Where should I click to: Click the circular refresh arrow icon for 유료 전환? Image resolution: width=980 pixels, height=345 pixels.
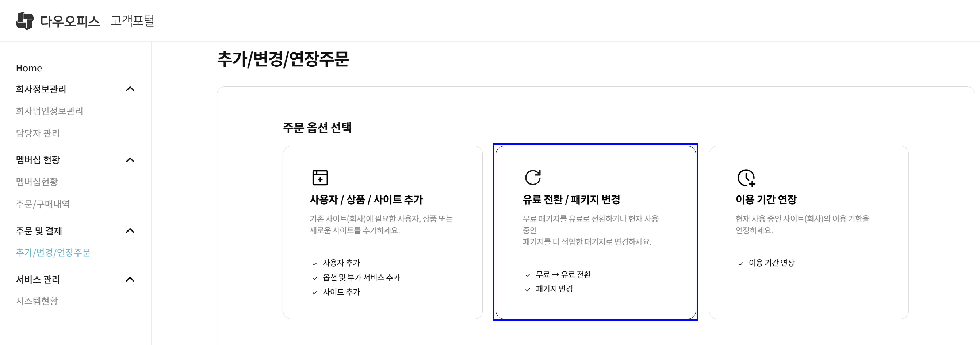(x=533, y=177)
